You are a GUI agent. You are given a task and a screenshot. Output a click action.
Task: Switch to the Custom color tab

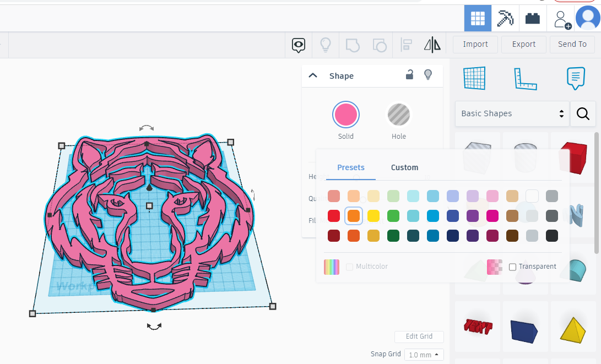coord(404,167)
